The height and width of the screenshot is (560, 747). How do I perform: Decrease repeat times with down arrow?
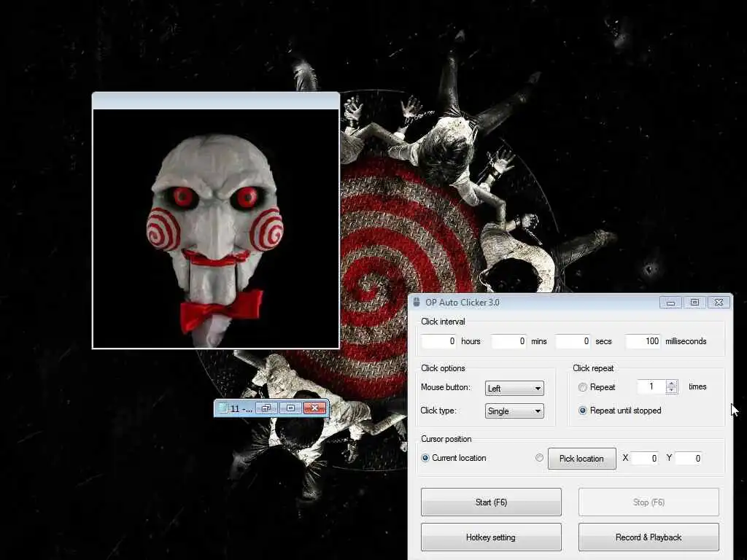(x=672, y=390)
